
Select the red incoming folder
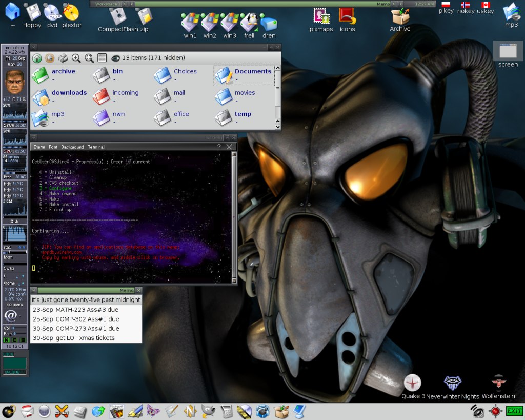[115, 96]
